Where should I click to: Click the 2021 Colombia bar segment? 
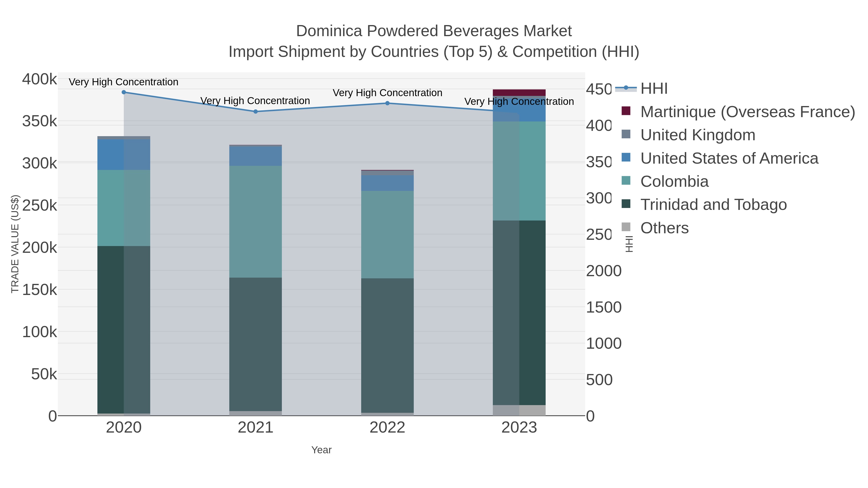pos(255,222)
